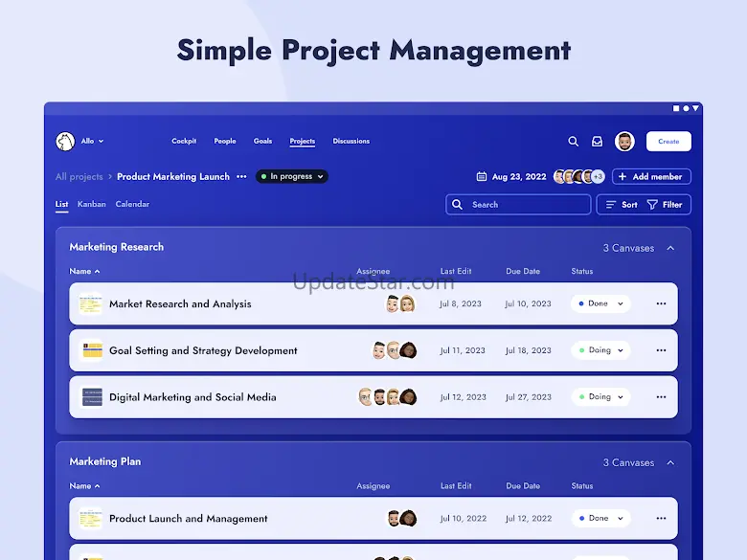The width and height of the screenshot is (747, 560).
Task: Click the Sort button
Action: (x=622, y=205)
